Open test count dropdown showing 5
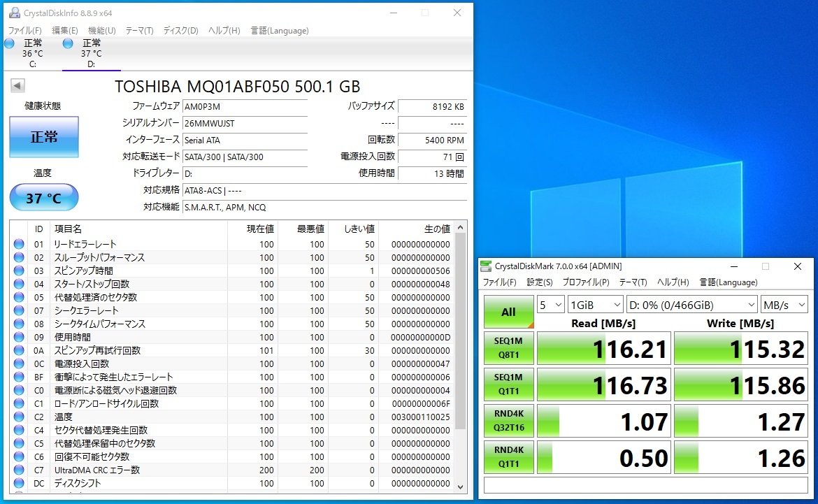 (550, 305)
